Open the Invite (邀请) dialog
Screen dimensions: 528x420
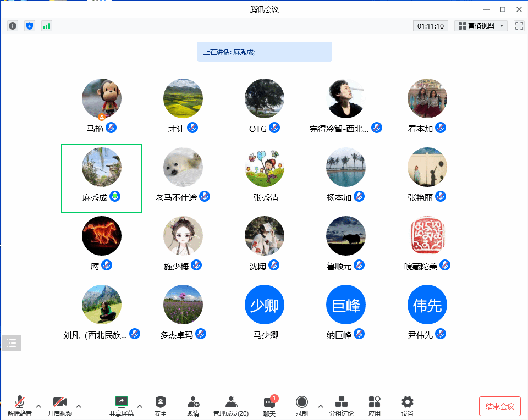[x=193, y=406]
